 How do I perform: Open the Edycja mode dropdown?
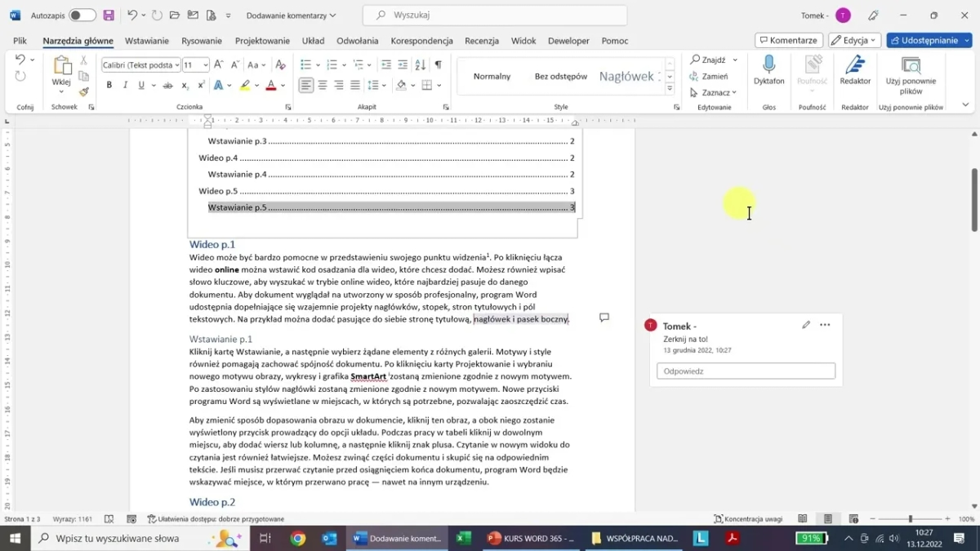[x=854, y=40]
